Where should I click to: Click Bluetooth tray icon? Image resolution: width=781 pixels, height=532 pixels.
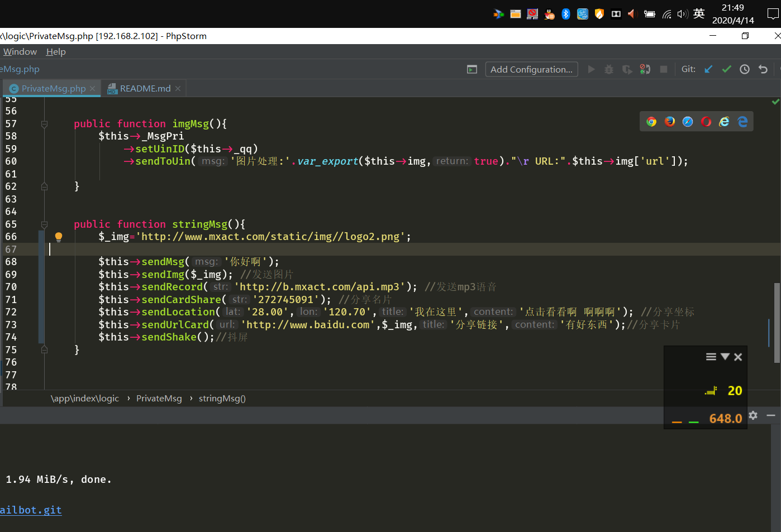pyautogui.click(x=566, y=14)
